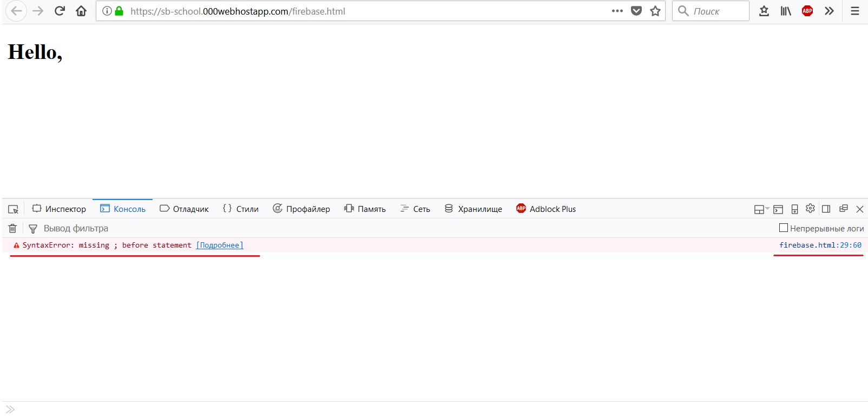Enable responsive design mode
Viewport: 868px width, 419px height.
(x=794, y=209)
